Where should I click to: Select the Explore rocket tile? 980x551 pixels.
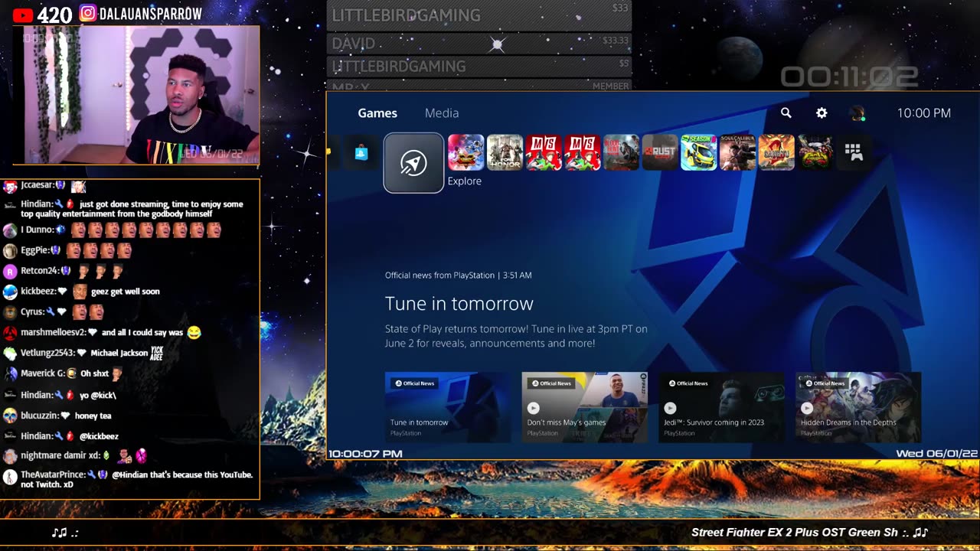(413, 163)
